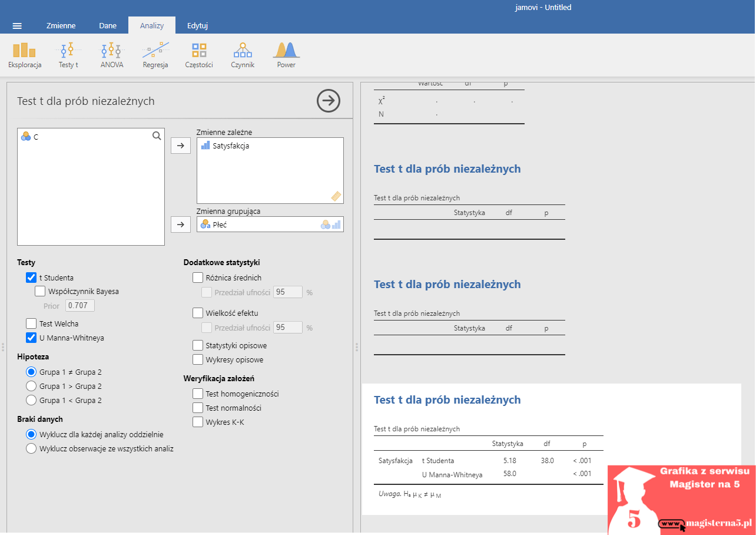The width and height of the screenshot is (756, 535).
Task: Collapse options panel with circled arrow
Action: (329, 101)
